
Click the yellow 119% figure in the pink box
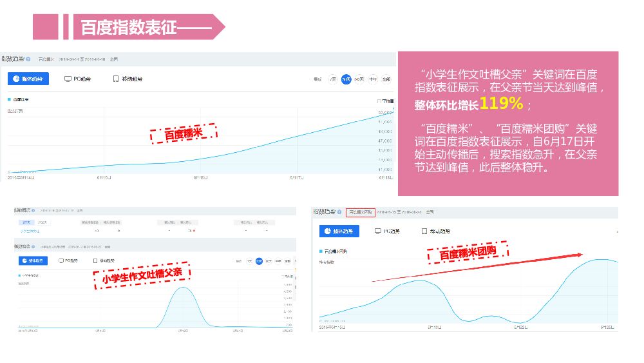(501, 103)
